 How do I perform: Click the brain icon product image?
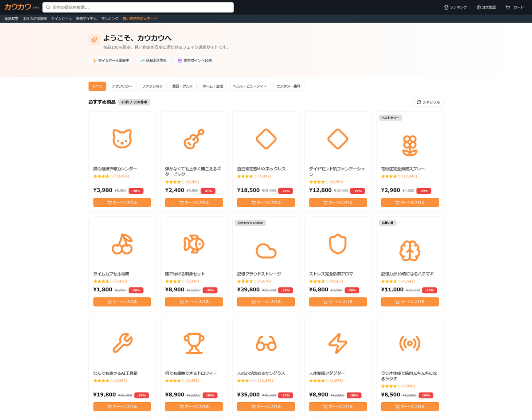[x=410, y=251]
